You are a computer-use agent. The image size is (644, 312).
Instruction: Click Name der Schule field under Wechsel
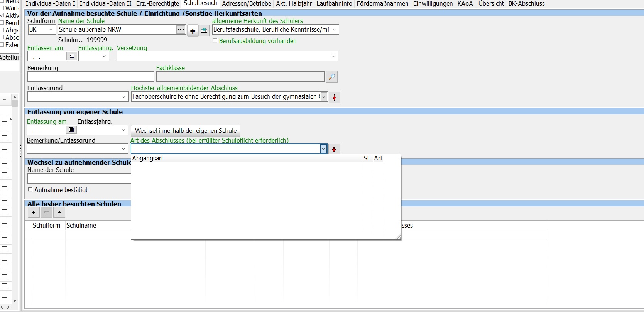pos(79,178)
